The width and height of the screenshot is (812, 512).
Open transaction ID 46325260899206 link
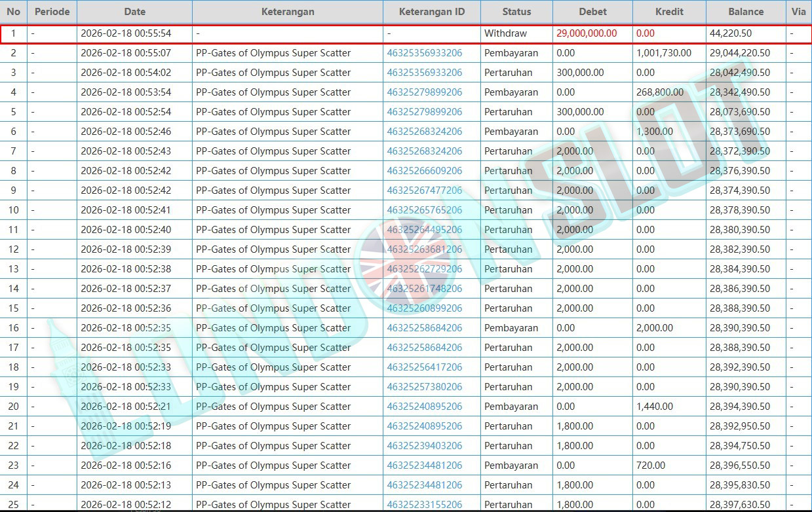[x=424, y=308]
